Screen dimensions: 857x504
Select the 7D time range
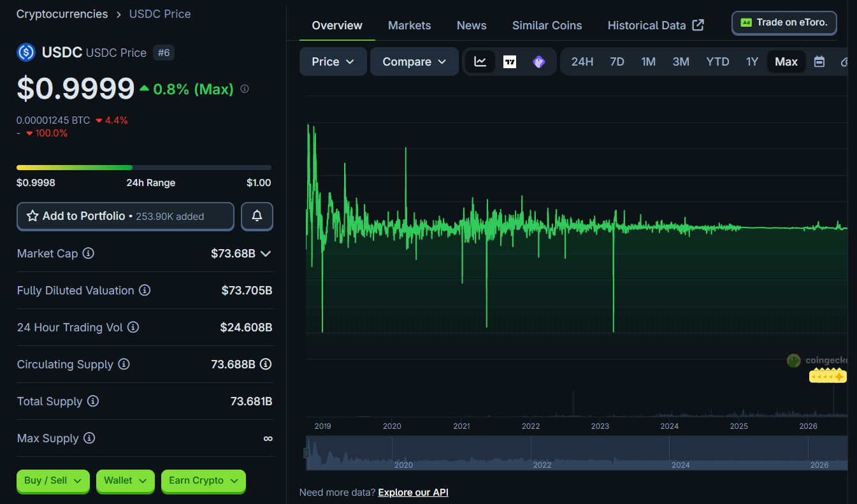[x=617, y=62]
